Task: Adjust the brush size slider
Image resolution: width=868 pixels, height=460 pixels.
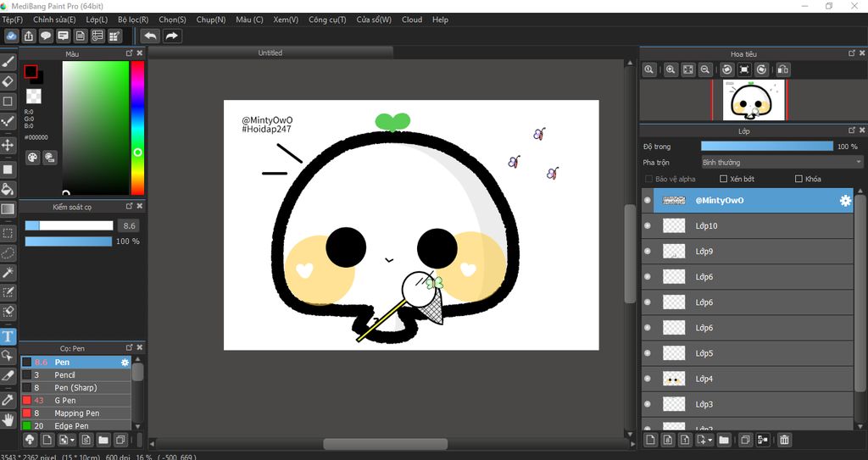Action: point(69,226)
